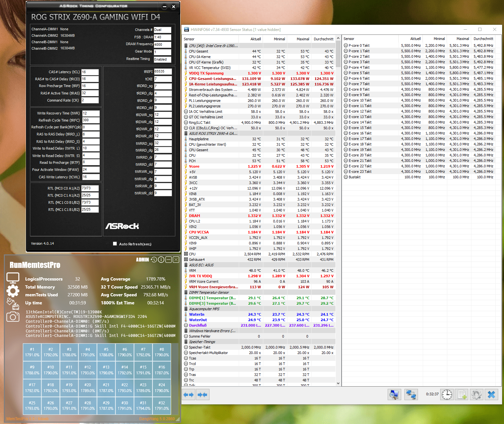Click Realtime Timing Enabled field
The image size is (504, 424).
tap(162, 59)
